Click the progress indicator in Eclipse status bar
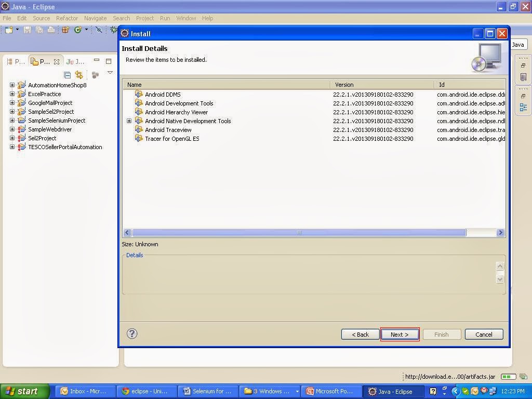This screenshot has width=532, height=399. [x=508, y=377]
